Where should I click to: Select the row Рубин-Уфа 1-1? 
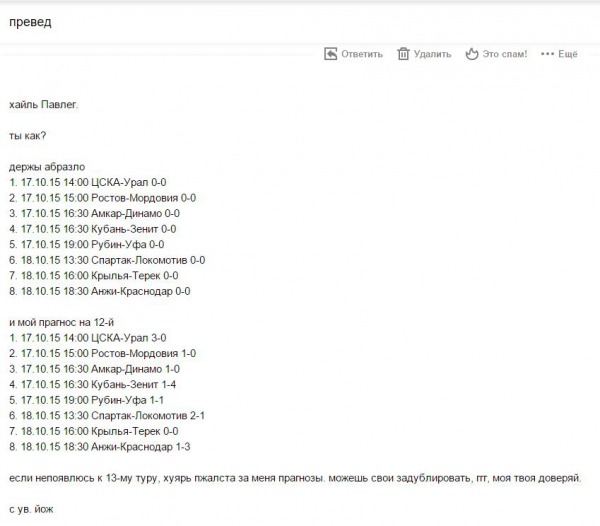click(86, 400)
